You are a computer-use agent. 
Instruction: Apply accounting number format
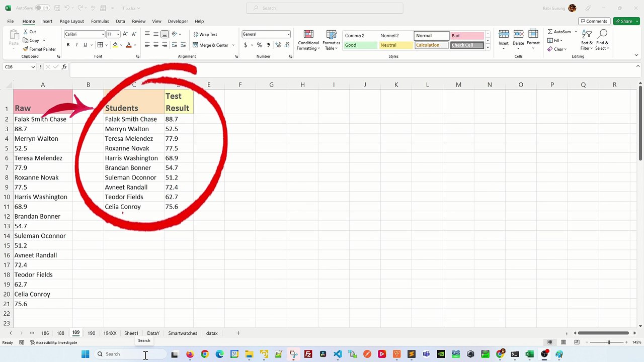tap(246, 45)
